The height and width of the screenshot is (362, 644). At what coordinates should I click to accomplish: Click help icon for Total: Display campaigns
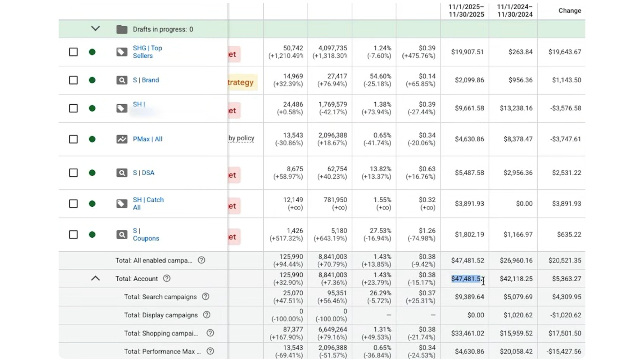pyautogui.click(x=206, y=315)
